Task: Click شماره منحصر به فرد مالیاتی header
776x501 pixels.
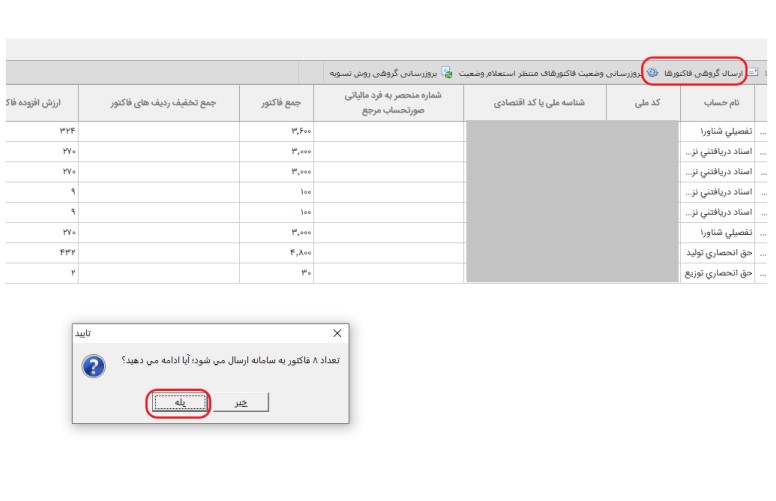Action: pos(389,102)
